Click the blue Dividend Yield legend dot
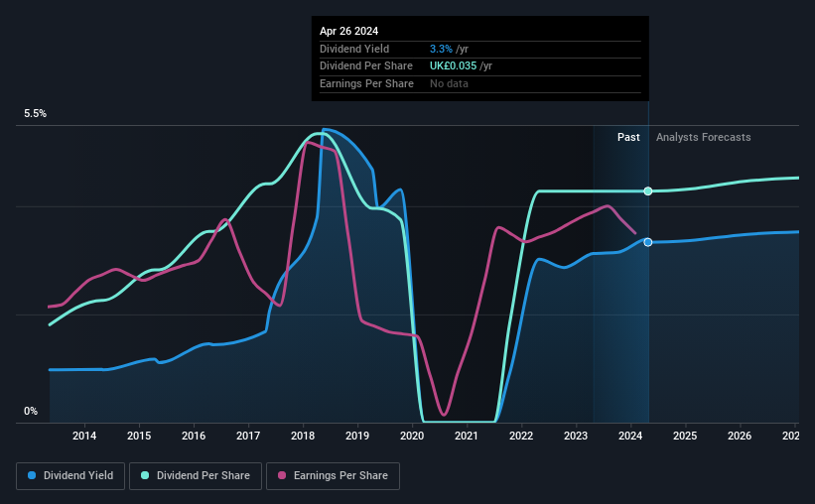Screen dimensions: 815x504 32,475
